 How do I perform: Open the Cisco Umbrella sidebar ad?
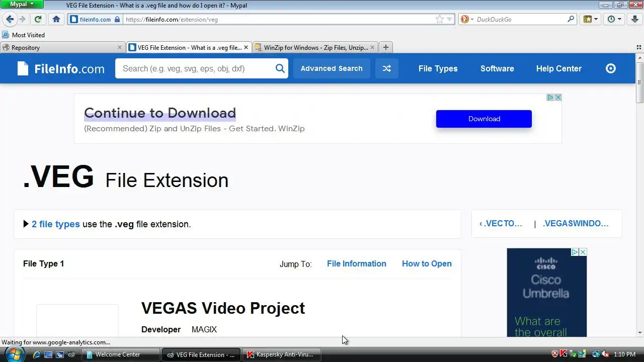coord(547,293)
